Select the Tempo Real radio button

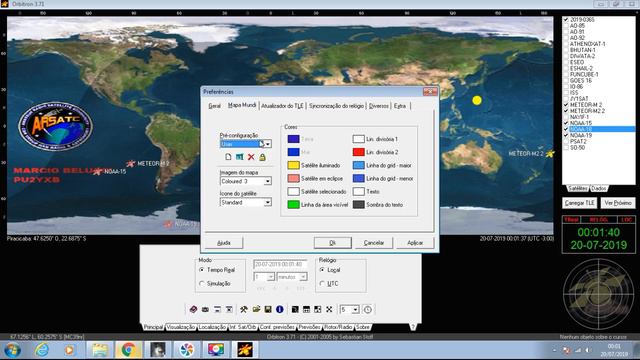pos(202,270)
